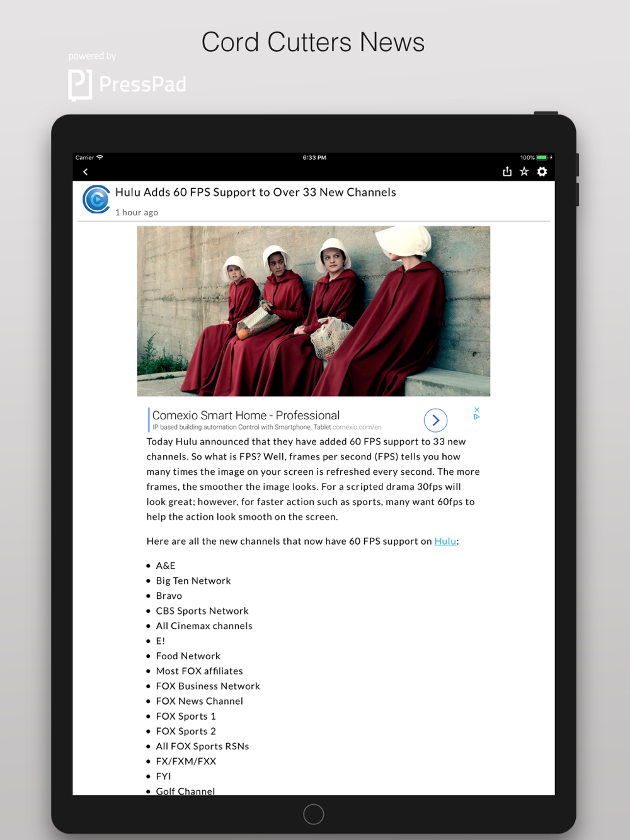Viewport: 630px width, 840px height.
Task: Tap the 6:33 PM status bar clock
Action: click(x=314, y=157)
